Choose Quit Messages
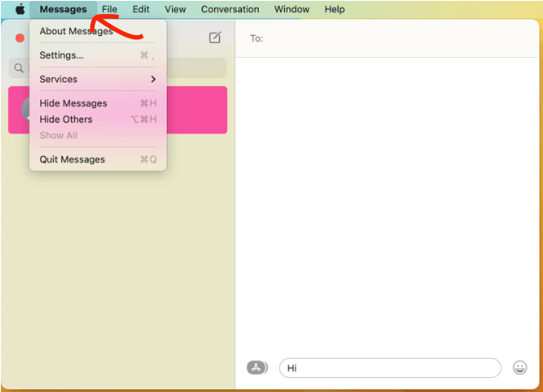Viewport: 543px width, 392px height. (x=98, y=160)
